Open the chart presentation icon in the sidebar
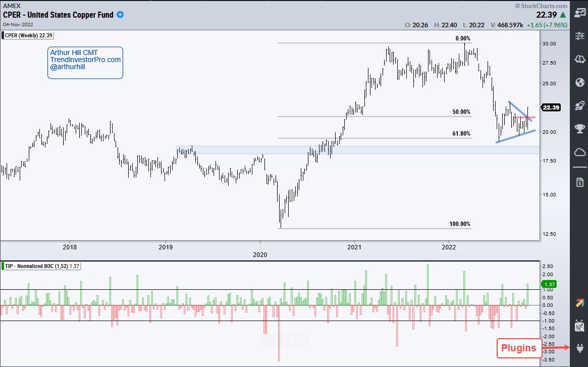This screenshot has height=367, width=588. [x=579, y=13]
